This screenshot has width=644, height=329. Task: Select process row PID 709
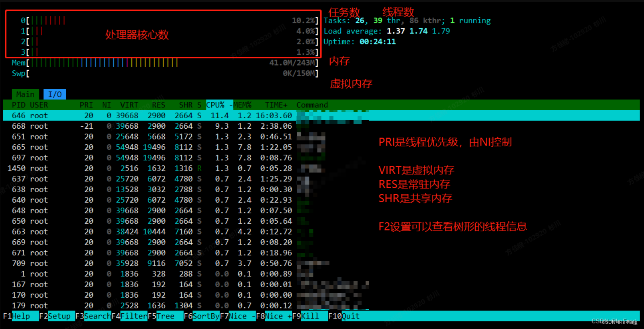[321, 263]
